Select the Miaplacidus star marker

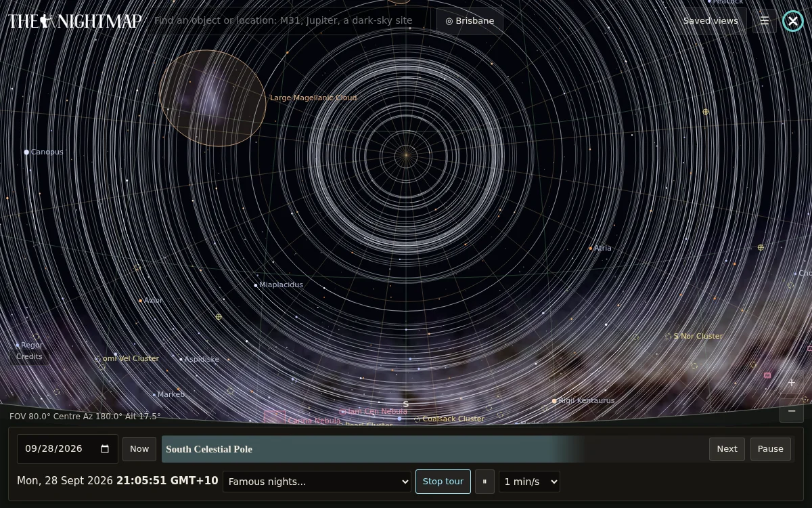(x=256, y=285)
